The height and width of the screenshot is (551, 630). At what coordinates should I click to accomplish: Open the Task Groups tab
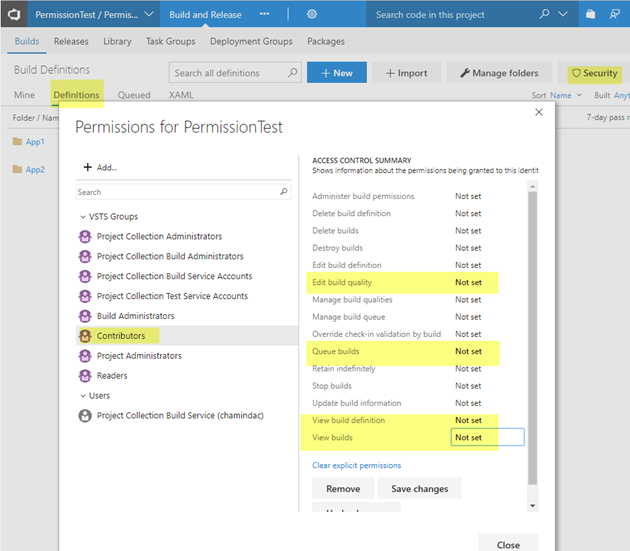click(x=170, y=41)
